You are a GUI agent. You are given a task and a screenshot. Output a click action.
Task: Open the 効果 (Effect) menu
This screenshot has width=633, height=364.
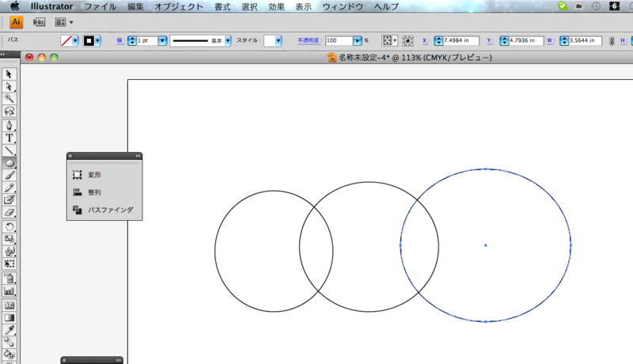click(x=276, y=6)
